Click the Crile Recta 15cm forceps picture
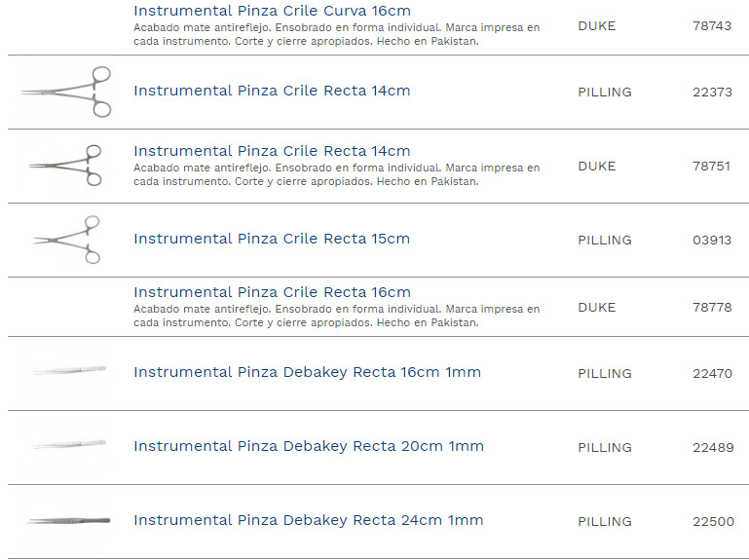The height and width of the screenshot is (560, 749). point(67,240)
